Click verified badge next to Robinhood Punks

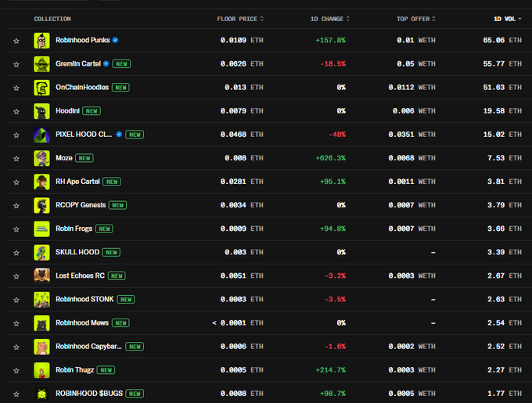point(115,40)
